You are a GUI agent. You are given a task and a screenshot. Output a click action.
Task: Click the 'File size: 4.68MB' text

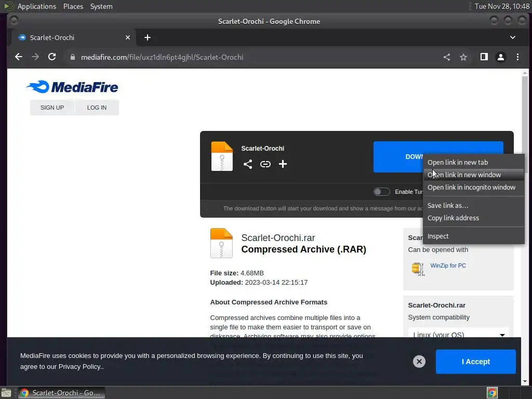[237, 273]
